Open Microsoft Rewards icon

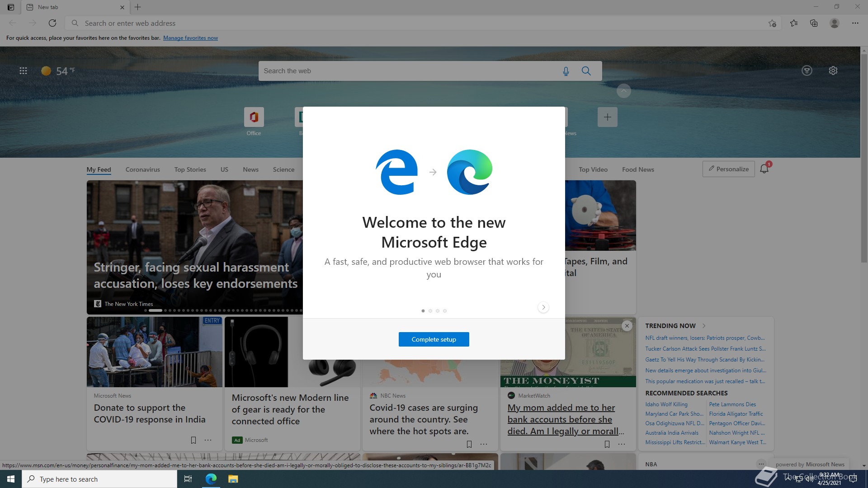(x=807, y=70)
